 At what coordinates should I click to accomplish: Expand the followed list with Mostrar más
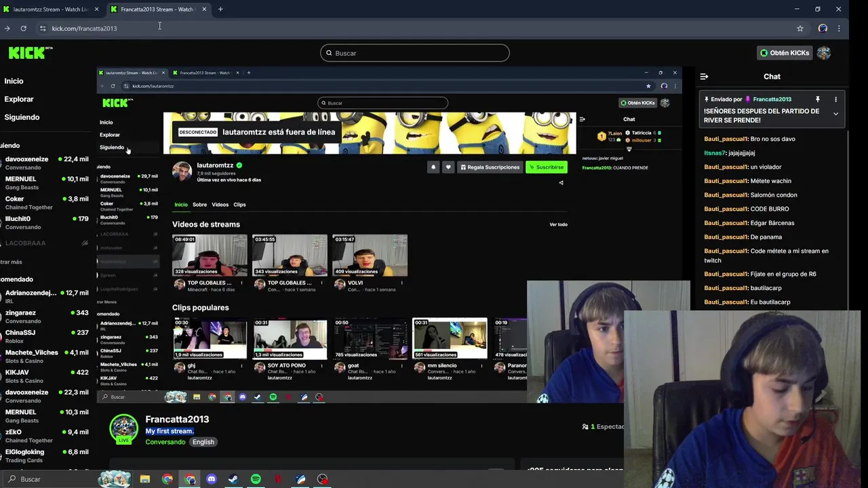[11, 262]
